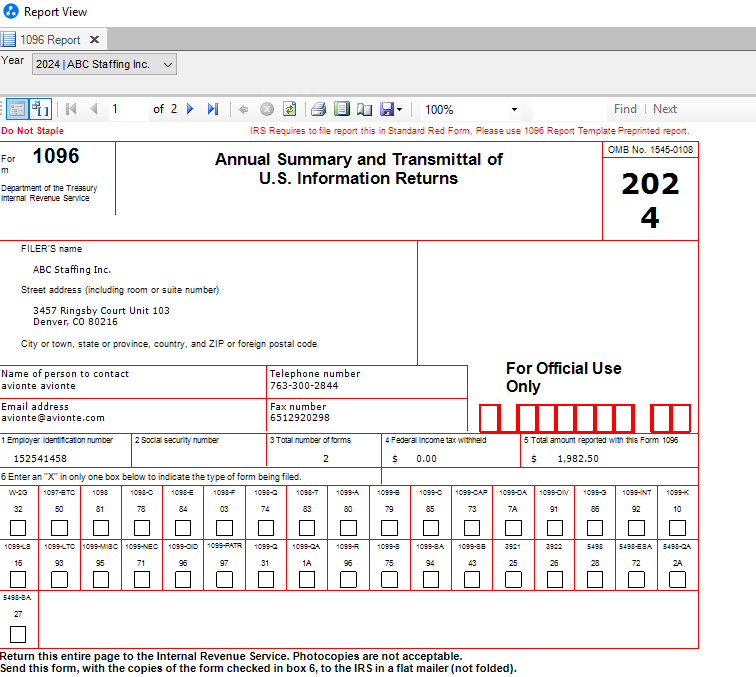This screenshot has height=677, width=756.
Task: Click the For Official Use Only label
Action: [x=564, y=377]
